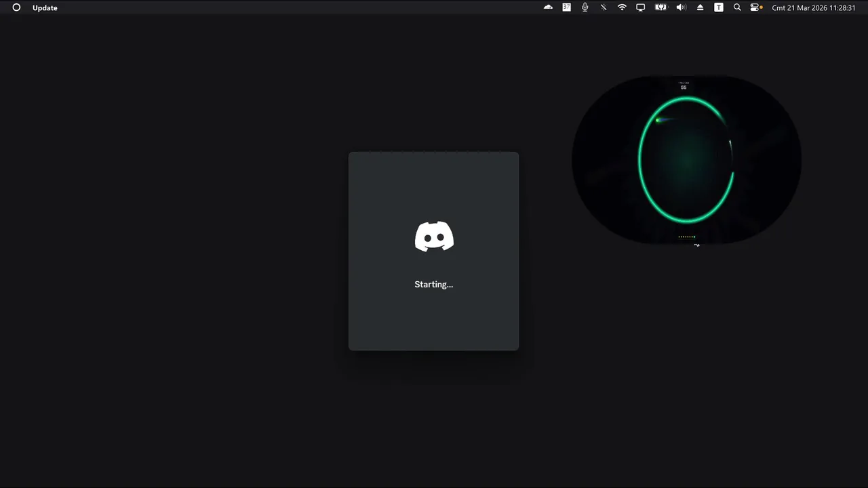Open Control Center toggles icon
Image resolution: width=868 pixels, height=488 pixels.
point(756,7)
